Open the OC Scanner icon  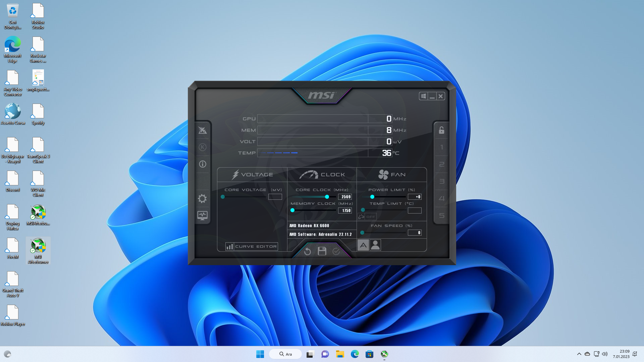coord(202,130)
